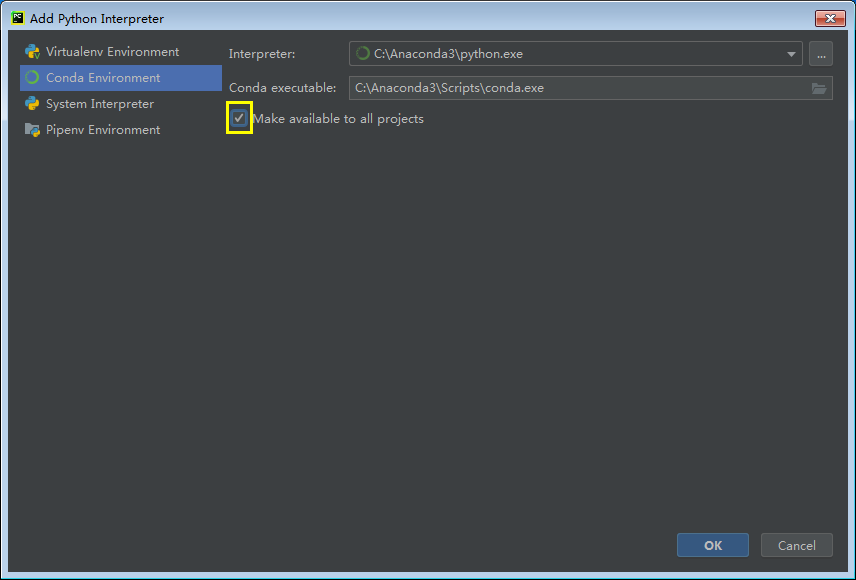Select Virtualenv Environment in sidebar

coord(121,52)
